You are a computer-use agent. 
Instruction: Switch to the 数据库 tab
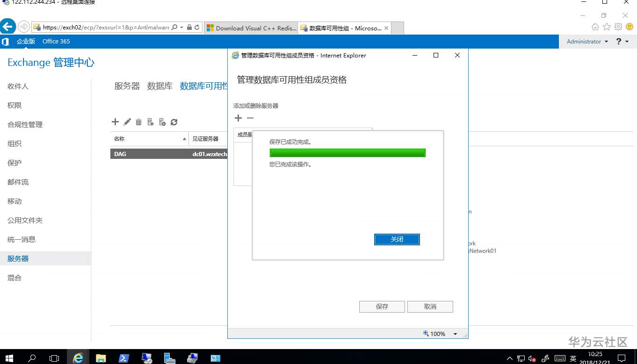pos(160,86)
